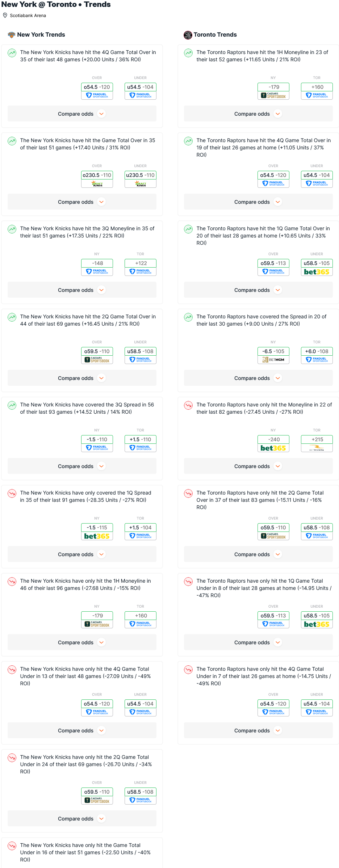Click the New York Trends heading

pos(41,35)
